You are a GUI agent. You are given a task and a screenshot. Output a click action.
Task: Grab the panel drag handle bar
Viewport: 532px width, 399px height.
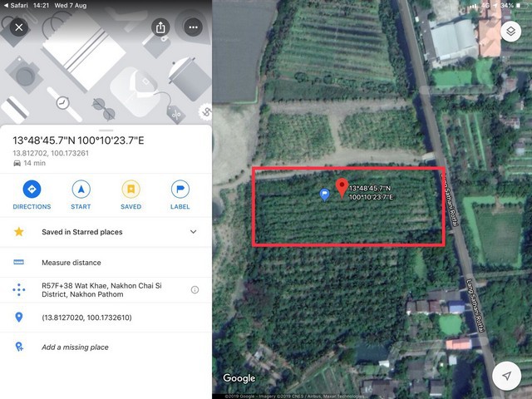tap(106, 131)
